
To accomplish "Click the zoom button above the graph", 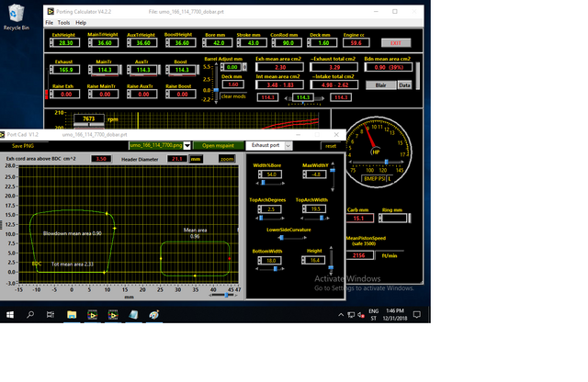I will (227, 159).
